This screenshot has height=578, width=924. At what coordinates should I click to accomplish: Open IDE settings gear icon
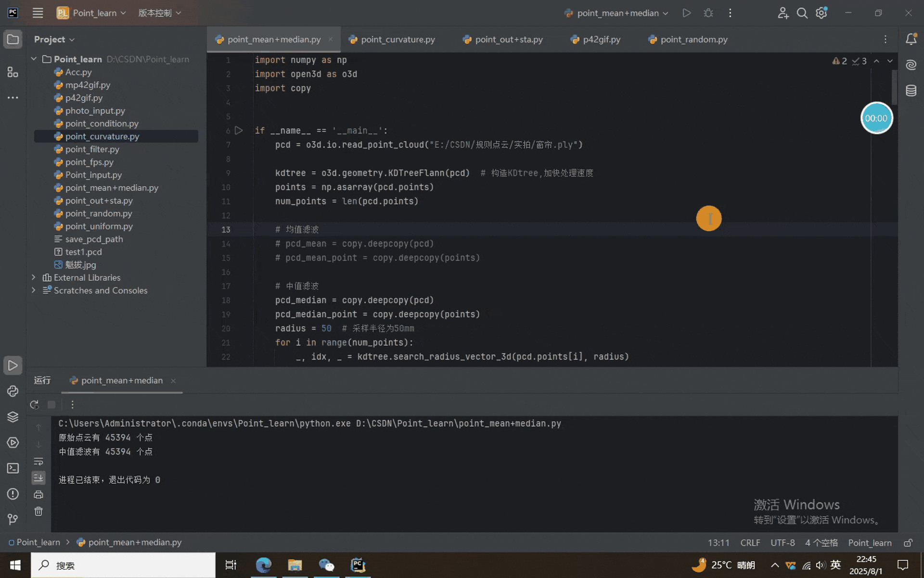pos(821,13)
